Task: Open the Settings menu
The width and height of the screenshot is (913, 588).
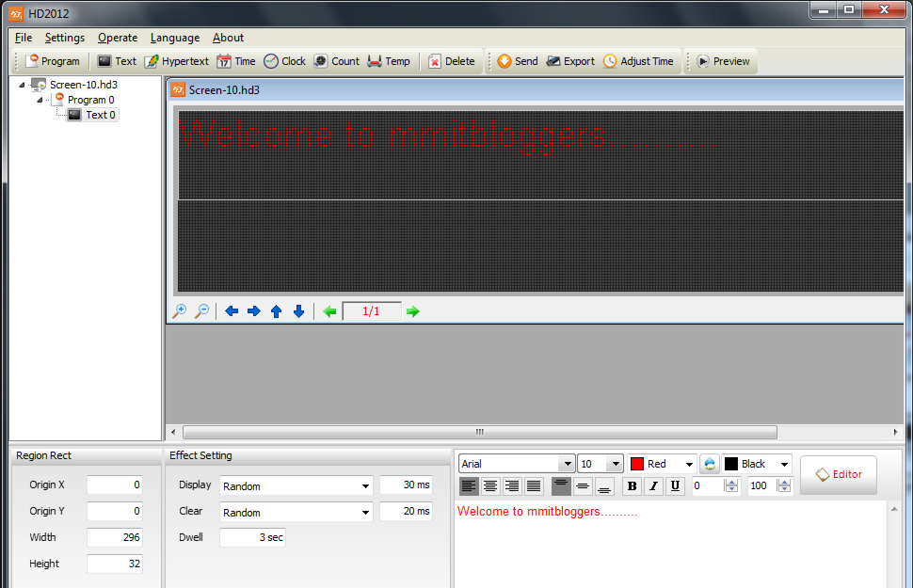Action: [65, 38]
